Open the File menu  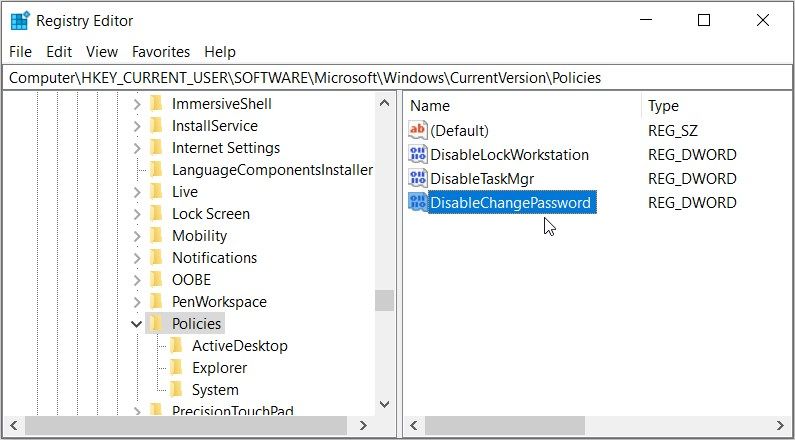(x=21, y=52)
